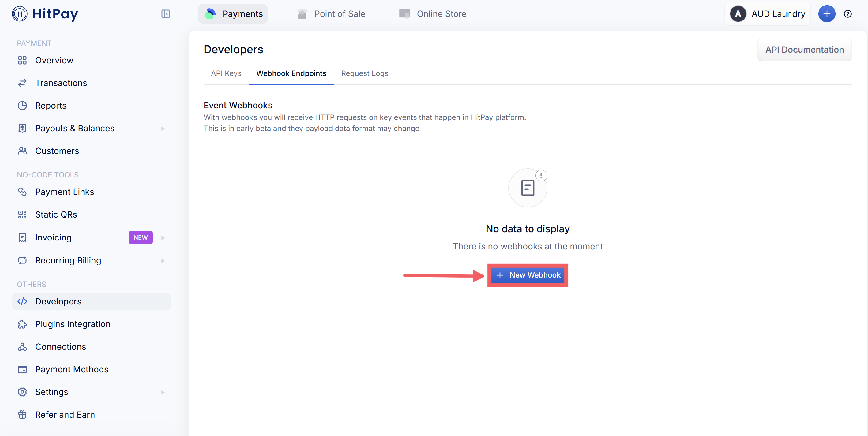Click the HitPay logo icon
Viewport: 868px width, 436px height.
pos(20,14)
